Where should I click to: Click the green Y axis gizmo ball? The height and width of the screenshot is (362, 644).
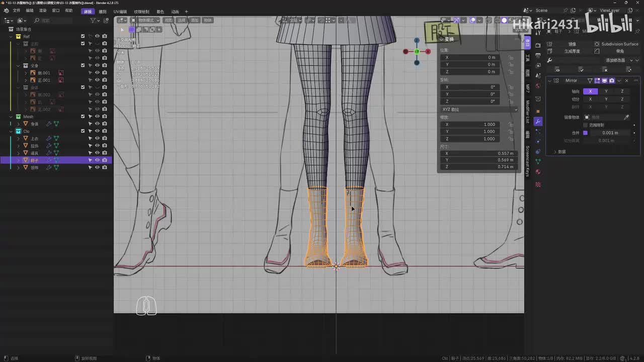point(417,51)
